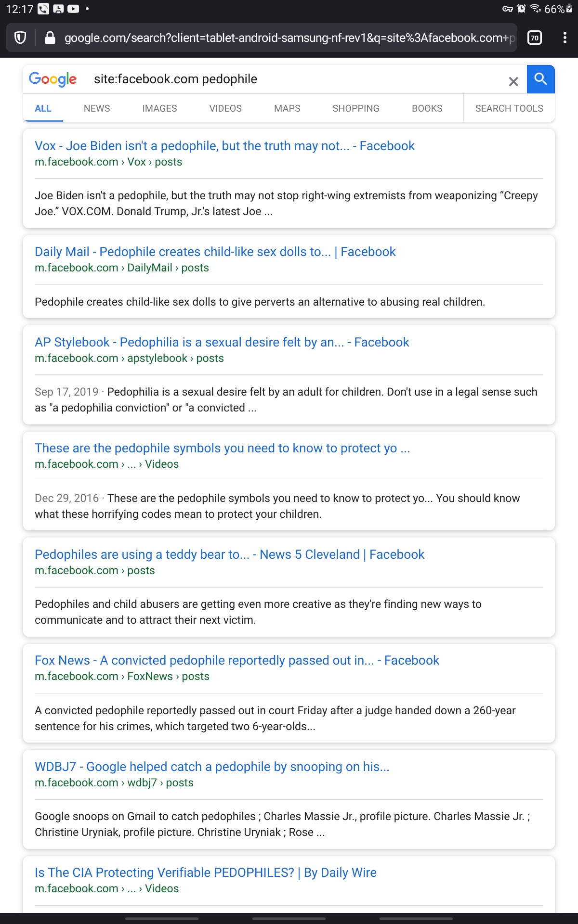Image resolution: width=578 pixels, height=924 pixels.
Task: Open the tab switcher showing 70 tabs
Action: click(535, 38)
